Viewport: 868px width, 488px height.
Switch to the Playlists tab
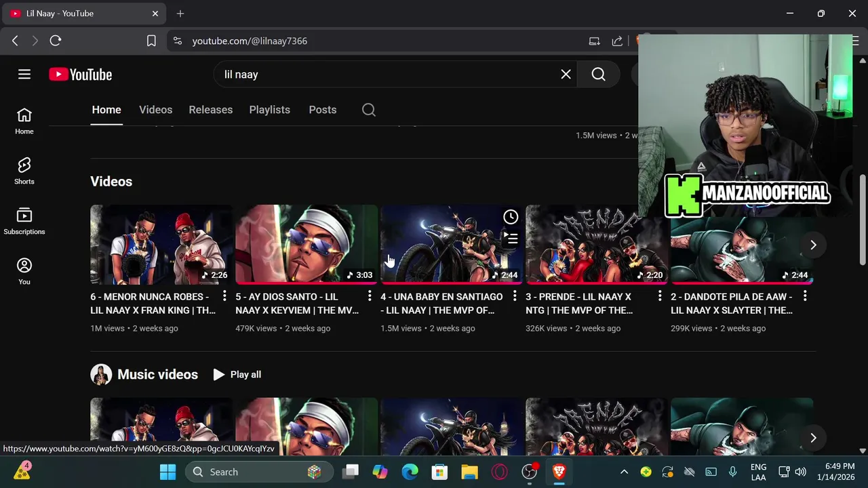(269, 110)
